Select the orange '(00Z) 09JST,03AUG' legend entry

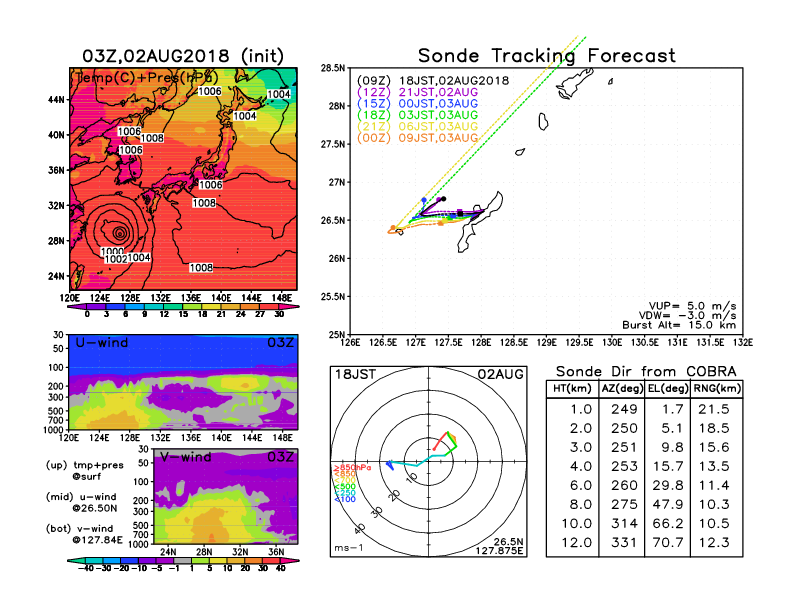coord(417,137)
